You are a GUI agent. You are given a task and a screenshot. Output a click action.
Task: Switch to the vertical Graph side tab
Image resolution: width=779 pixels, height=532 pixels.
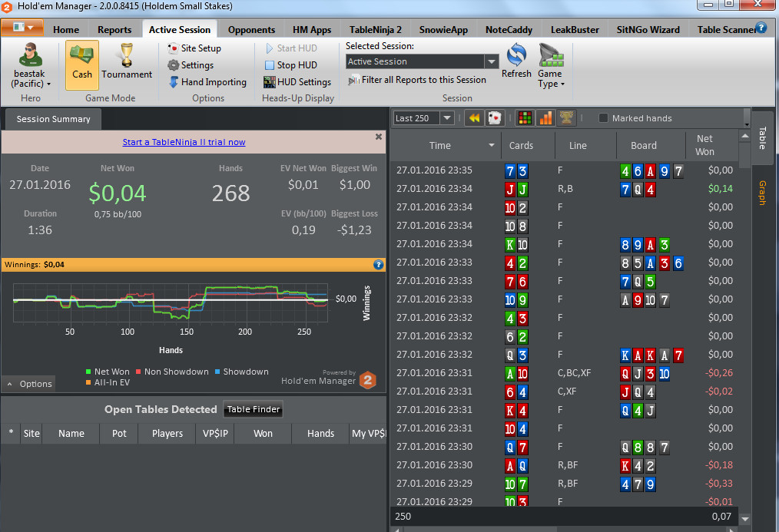tap(763, 193)
